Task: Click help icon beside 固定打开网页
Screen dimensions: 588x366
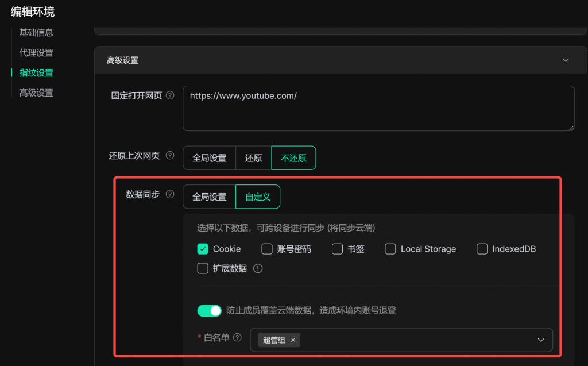Action: (x=170, y=96)
